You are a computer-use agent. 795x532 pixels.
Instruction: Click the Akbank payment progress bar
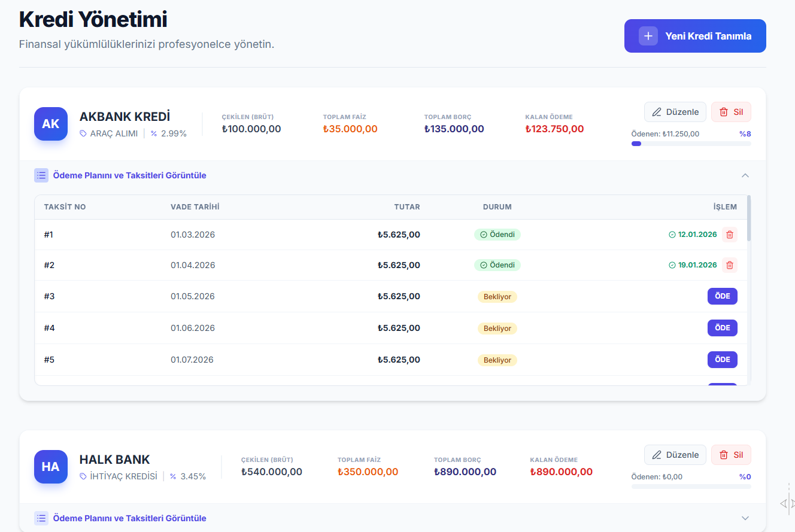691,144
